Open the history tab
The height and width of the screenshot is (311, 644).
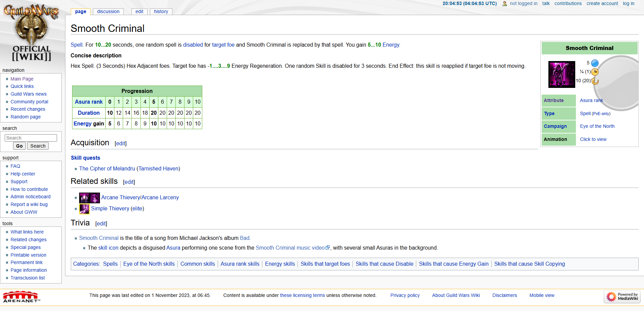point(161,11)
